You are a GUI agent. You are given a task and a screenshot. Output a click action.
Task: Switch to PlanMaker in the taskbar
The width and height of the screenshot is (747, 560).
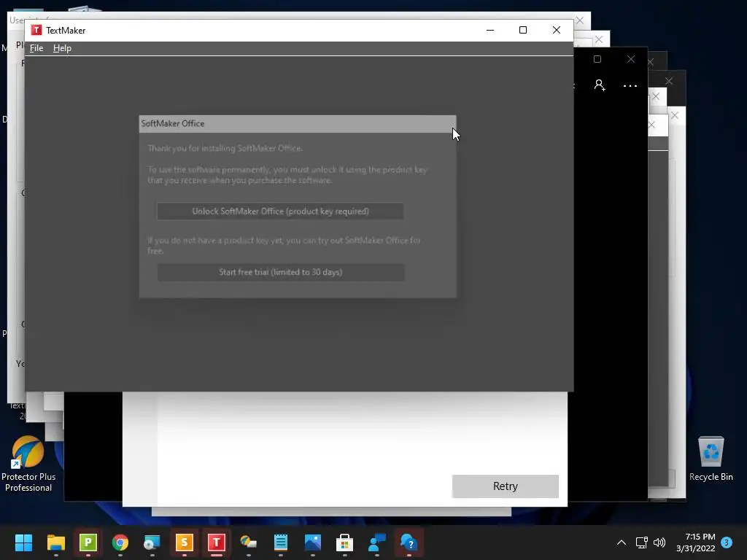88,542
